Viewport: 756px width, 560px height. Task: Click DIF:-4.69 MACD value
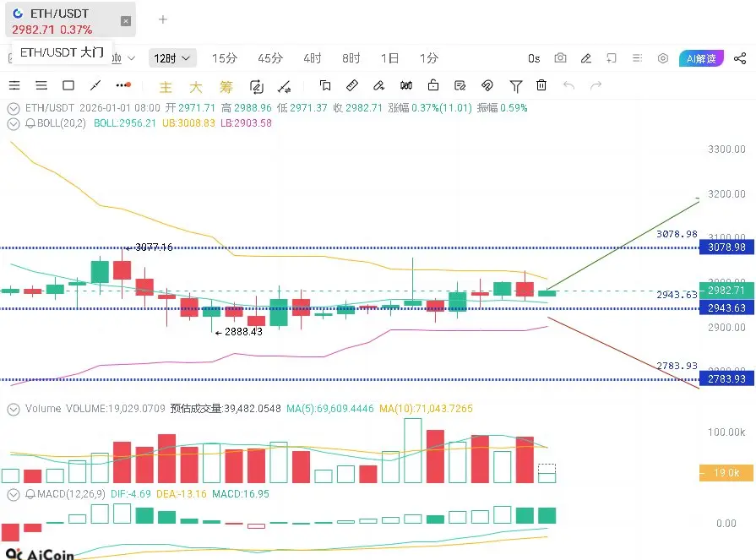[x=131, y=494]
